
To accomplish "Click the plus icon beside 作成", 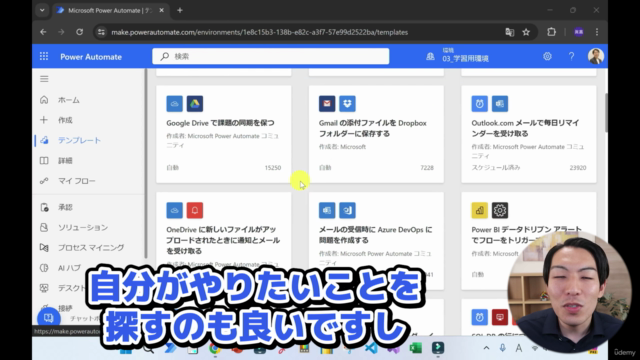I will click(44, 120).
